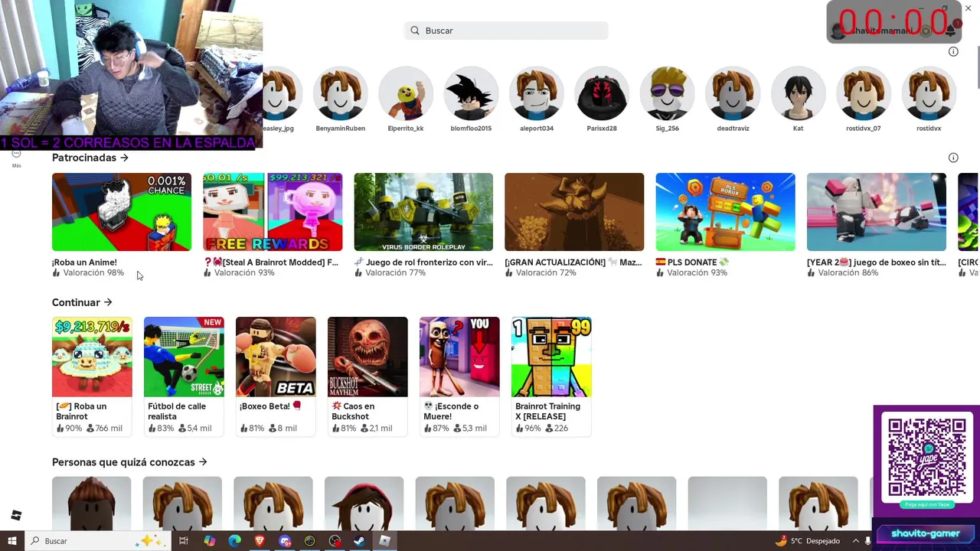Open the Windows Start menu
This screenshot has height=551, width=980.
click(x=11, y=541)
